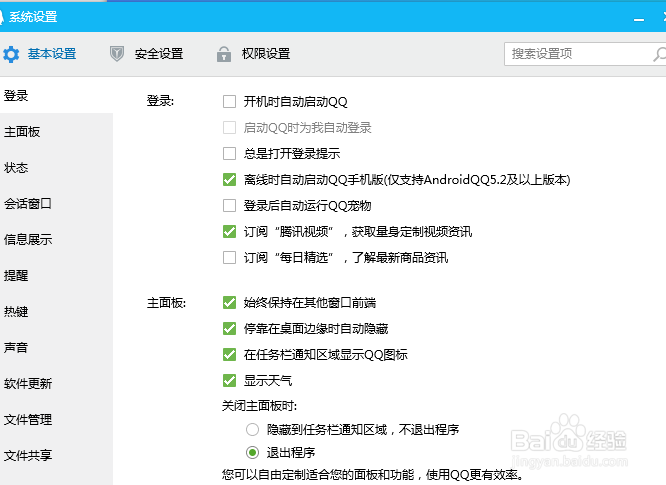Click the padlock icon beside 权限设置
This screenshot has height=485, width=666.
[x=224, y=54]
